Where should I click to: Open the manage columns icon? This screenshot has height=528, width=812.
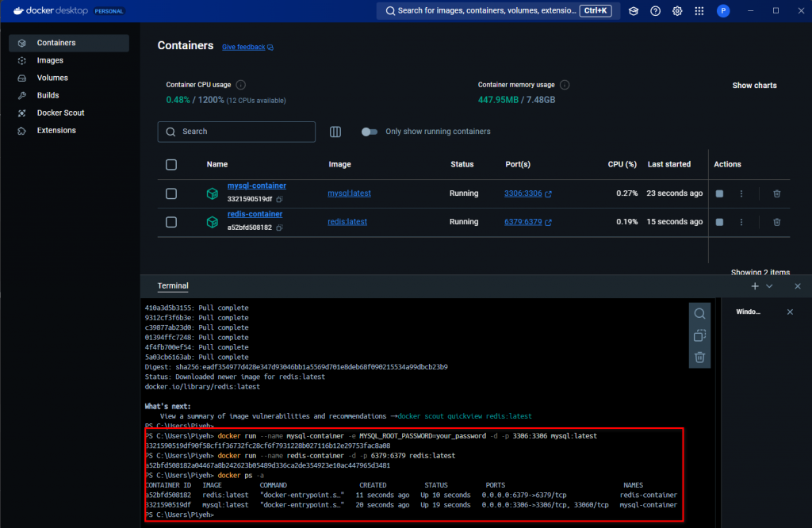(335, 132)
